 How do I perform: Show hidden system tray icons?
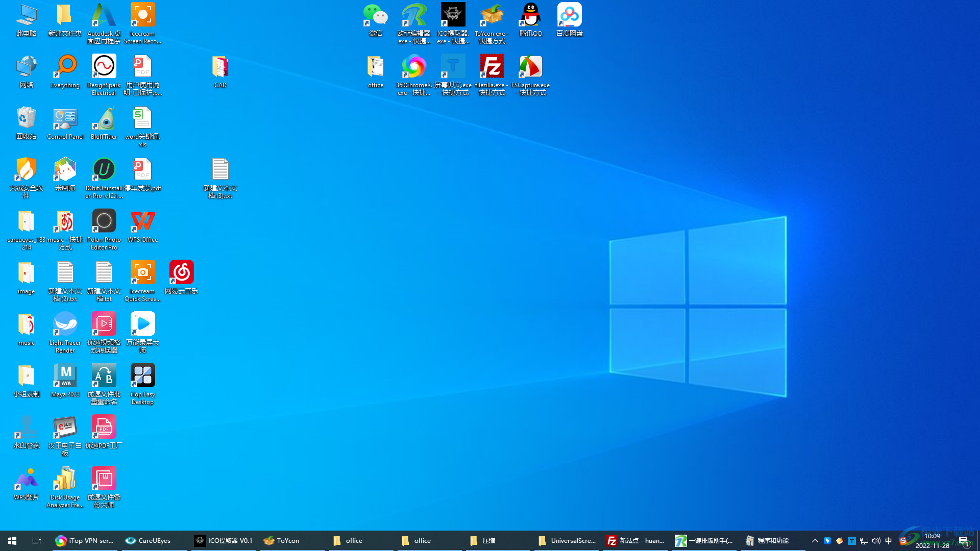click(x=815, y=541)
